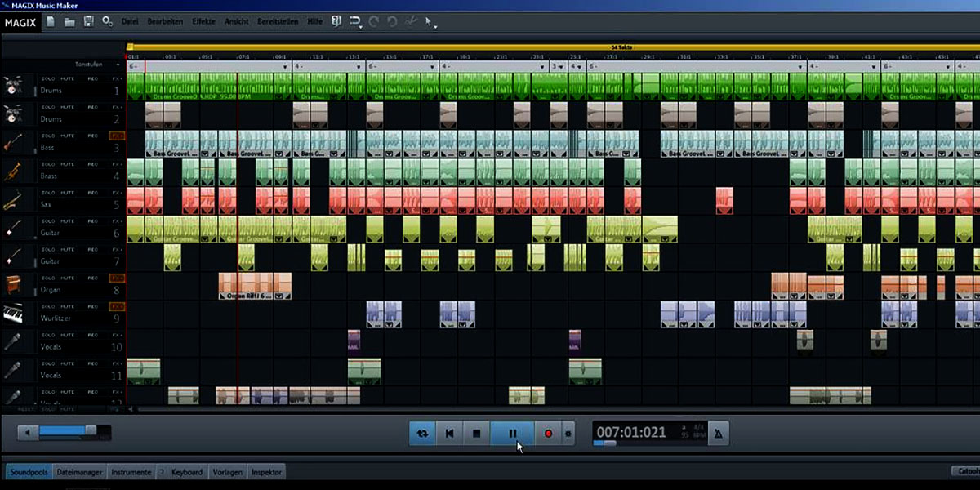Solo the Sax track
The image size is (980, 490).
(49, 193)
